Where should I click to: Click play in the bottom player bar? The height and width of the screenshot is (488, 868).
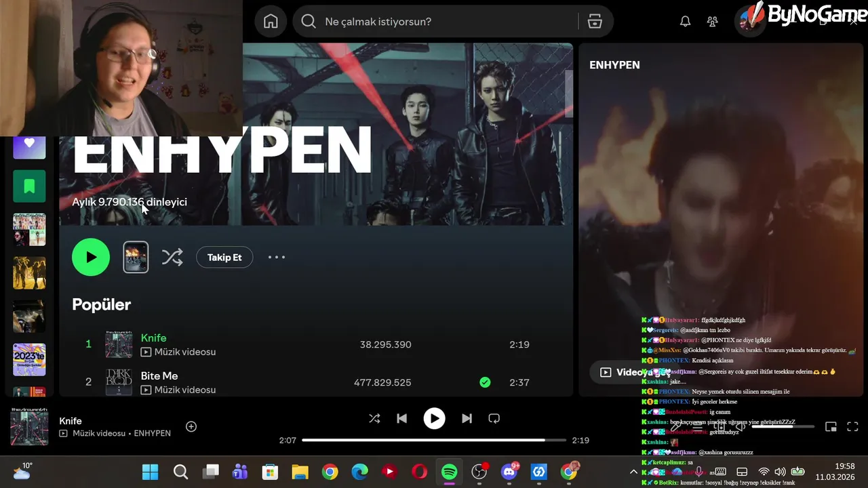pyautogui.click(x=434, y=418)
